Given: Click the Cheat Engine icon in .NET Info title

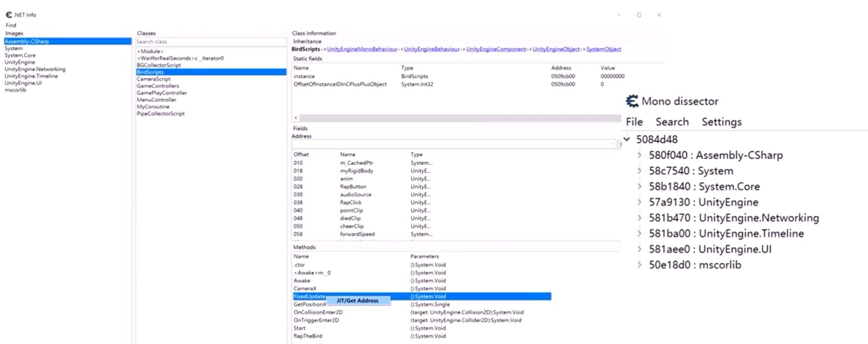Looking at the screenshot, I should pyautogui.click(x=8, y=15).
